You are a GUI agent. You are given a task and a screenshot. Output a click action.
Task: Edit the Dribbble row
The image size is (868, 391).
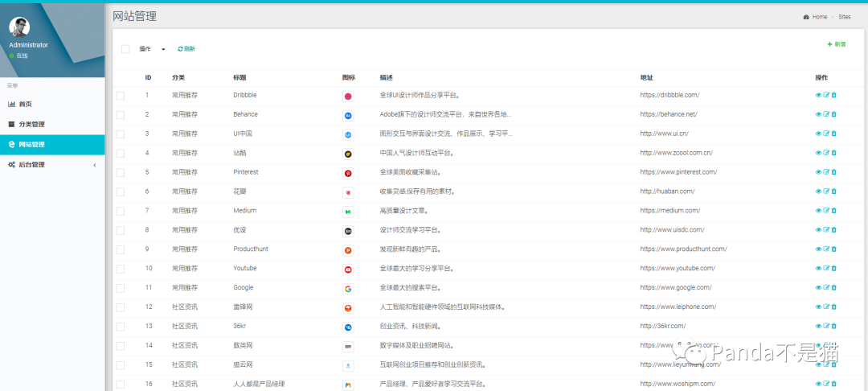(x=826, y=95)
